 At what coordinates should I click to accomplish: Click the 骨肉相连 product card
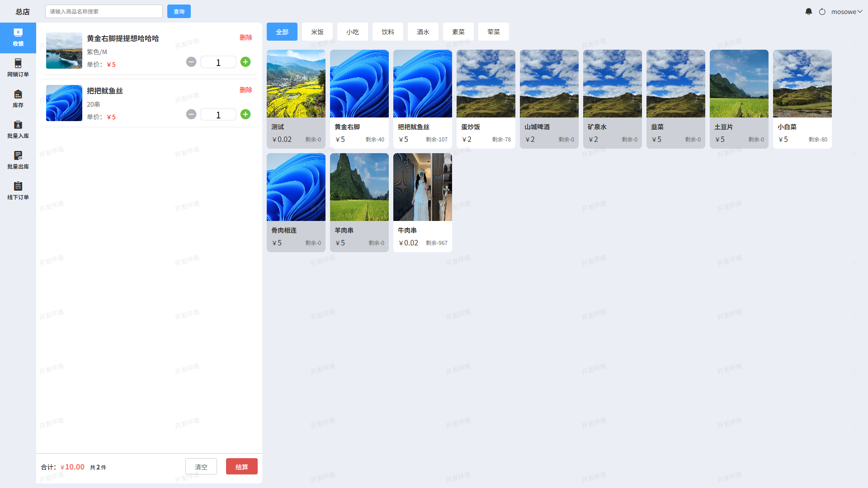(296, 202)
